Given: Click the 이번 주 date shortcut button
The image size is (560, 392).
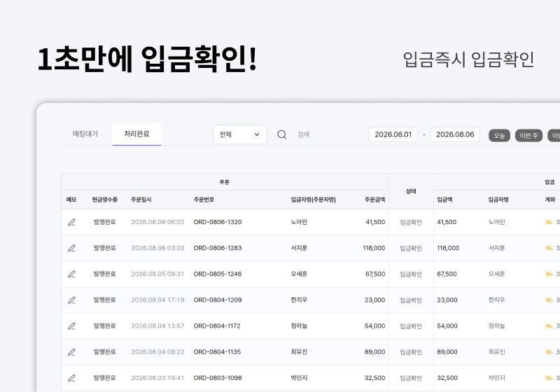Looking at the screenshot, I should pos(529,136).
